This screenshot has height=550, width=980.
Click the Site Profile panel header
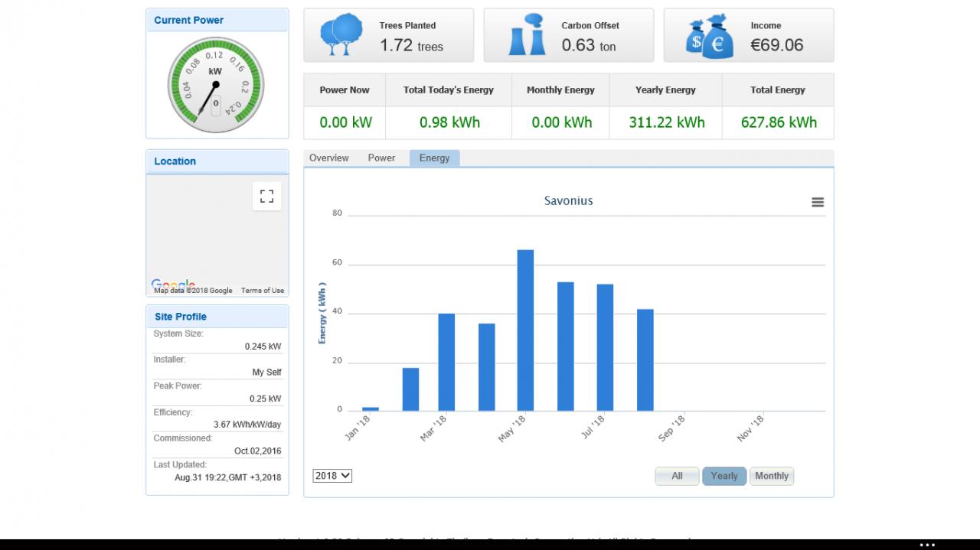217,317
